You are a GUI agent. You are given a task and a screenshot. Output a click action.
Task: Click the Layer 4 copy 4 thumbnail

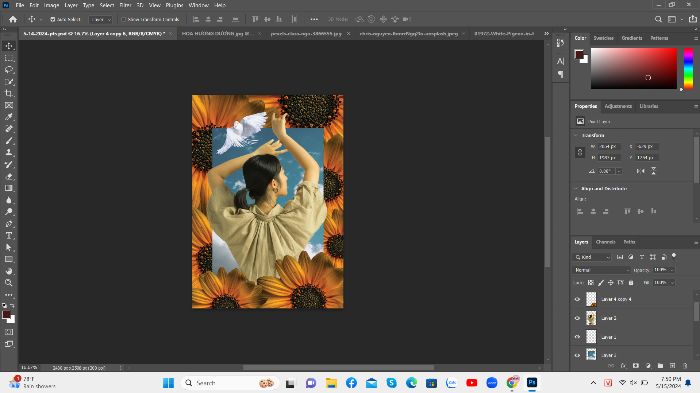pos(591,299)
